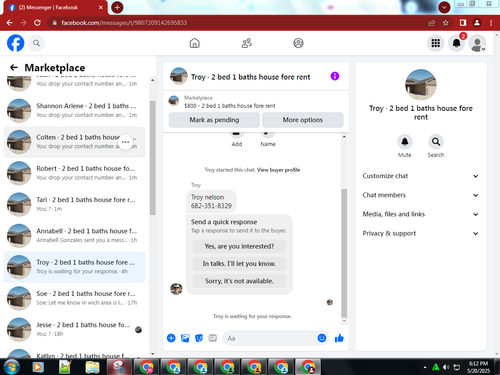This screenshot has height=375, width=500.
Task: Open the Marketplace listing $800 link
Action: tap(230, 106)
